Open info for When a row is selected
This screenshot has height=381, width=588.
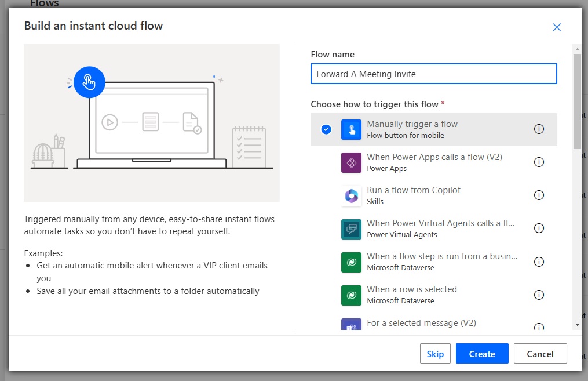[539, 295]
